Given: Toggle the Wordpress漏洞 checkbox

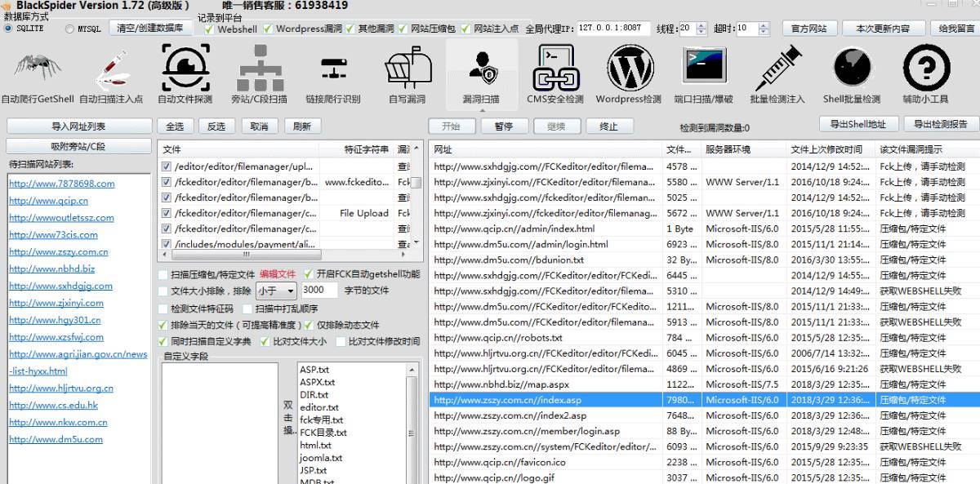Looking at the screenshot, I should pos(267,29).
